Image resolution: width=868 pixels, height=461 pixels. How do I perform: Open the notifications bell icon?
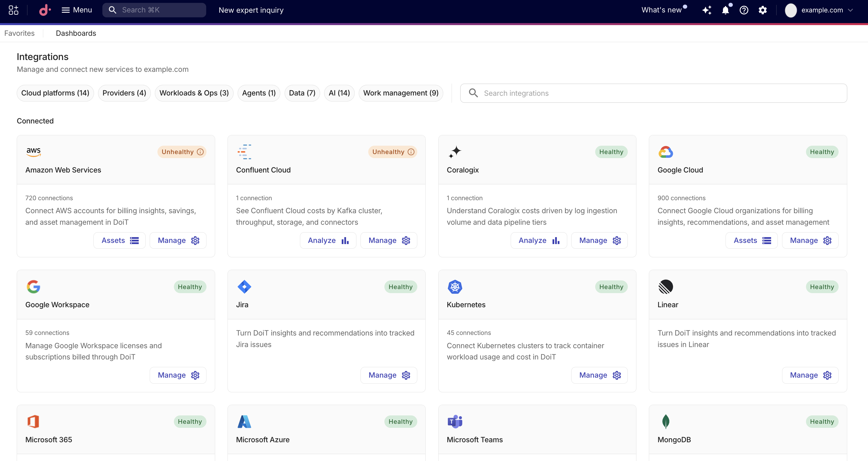pyautogui.click(x=726, y=10)
